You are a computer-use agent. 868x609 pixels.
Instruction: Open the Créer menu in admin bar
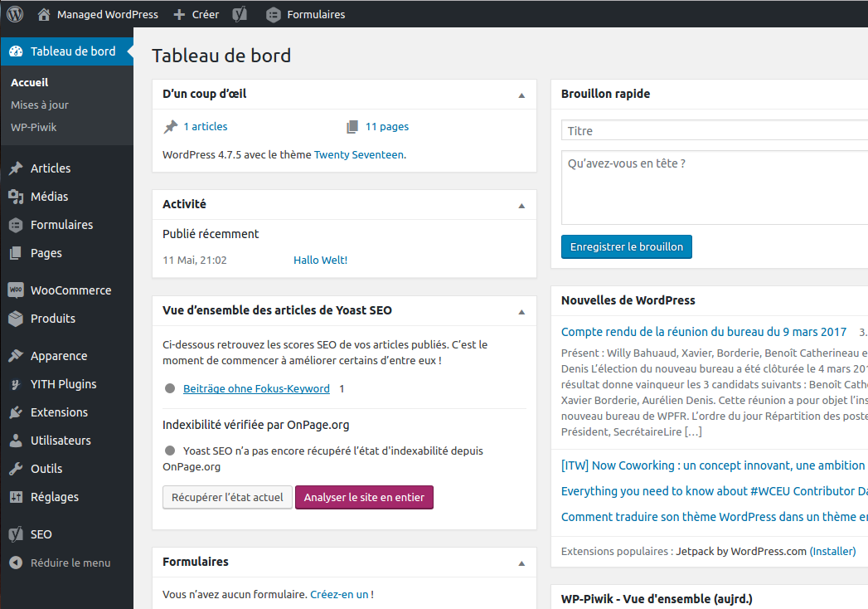click(x=206, y=14)
